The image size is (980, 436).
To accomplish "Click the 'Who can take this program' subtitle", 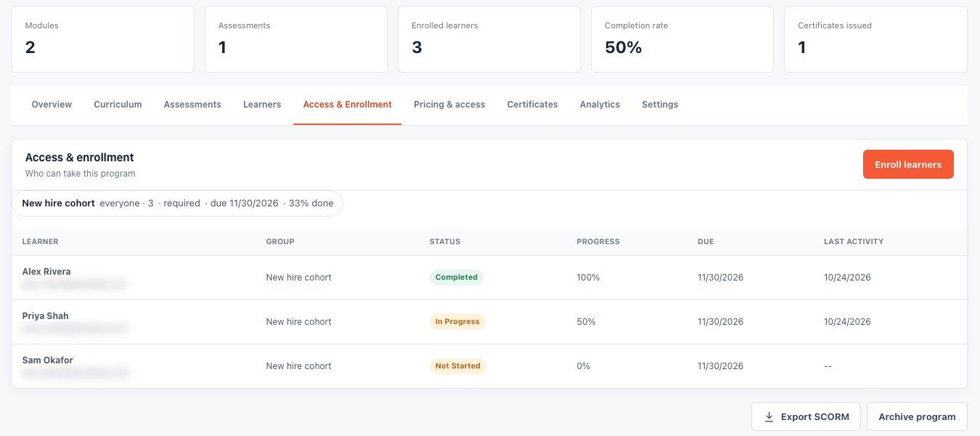I will click(81, 174).
